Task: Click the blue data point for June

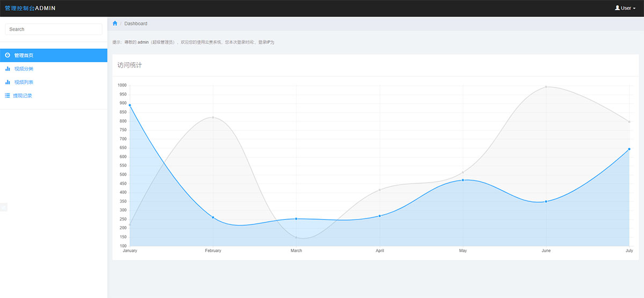Action: (x=546, y=201)
